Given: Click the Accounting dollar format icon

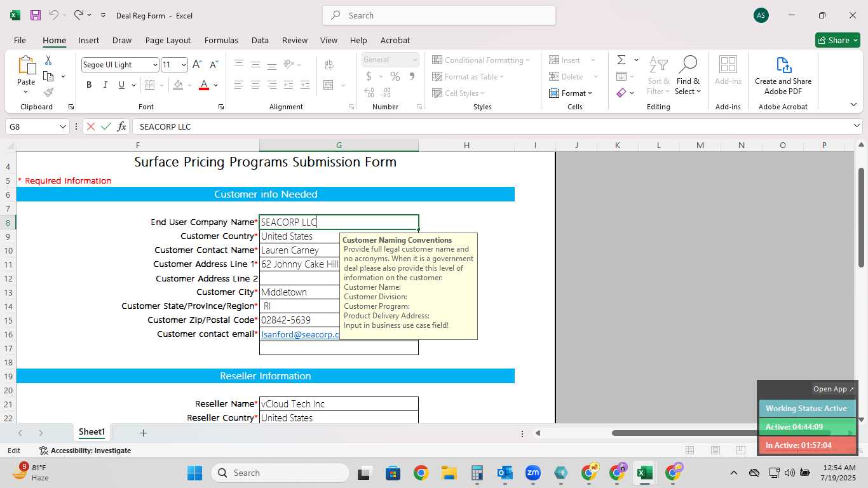Looking at the screenshot, I should [369, 76].
